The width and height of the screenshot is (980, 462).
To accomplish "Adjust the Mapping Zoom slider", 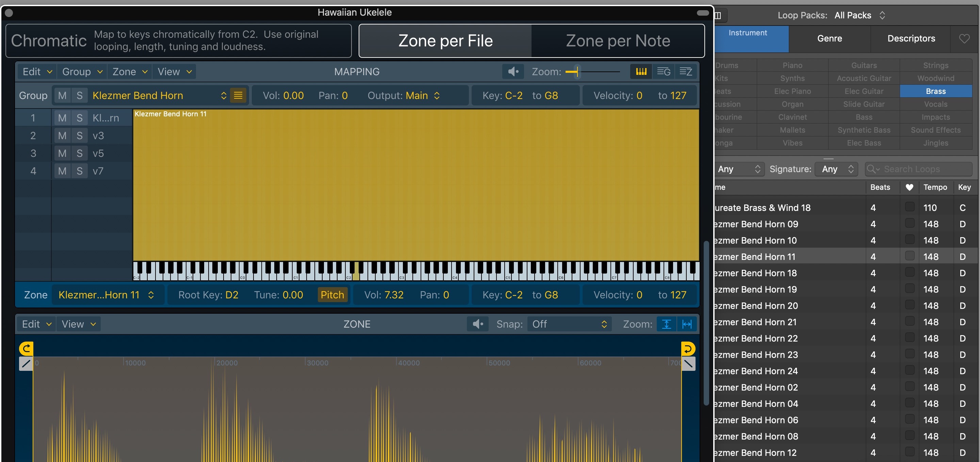I will pos(577,71).
